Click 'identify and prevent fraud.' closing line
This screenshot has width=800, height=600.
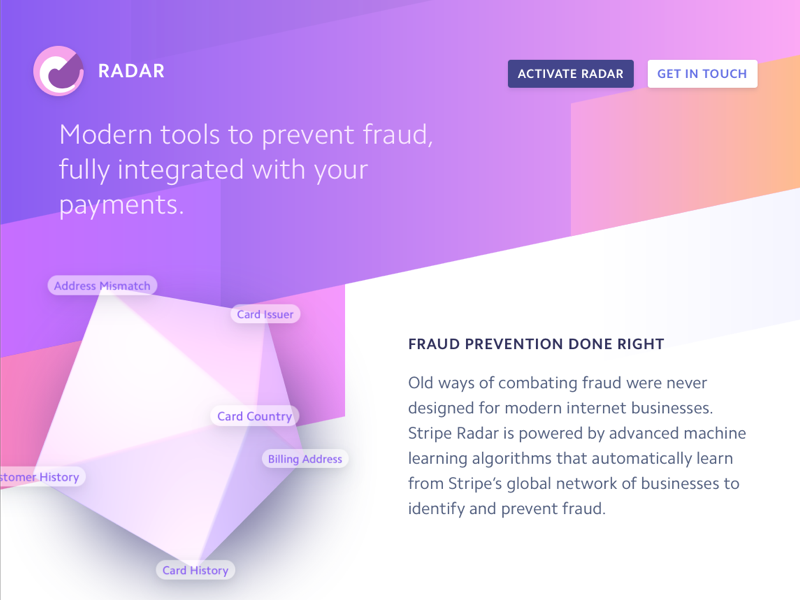coord(506,509)
